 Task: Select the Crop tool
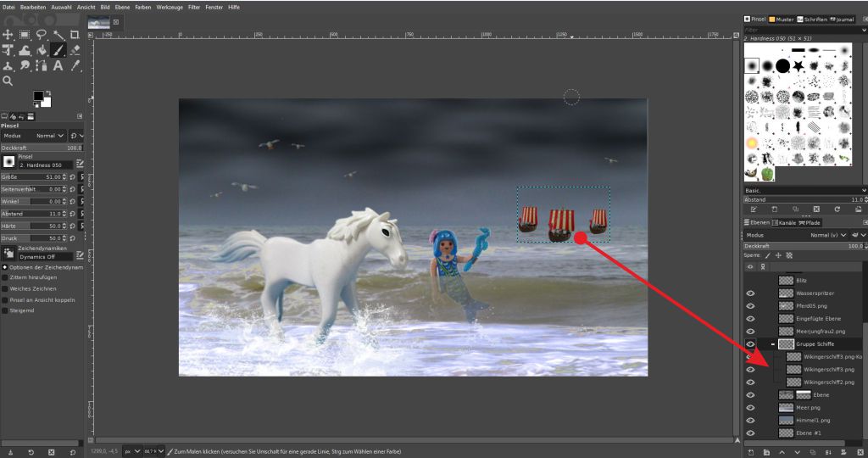point(75,34)
